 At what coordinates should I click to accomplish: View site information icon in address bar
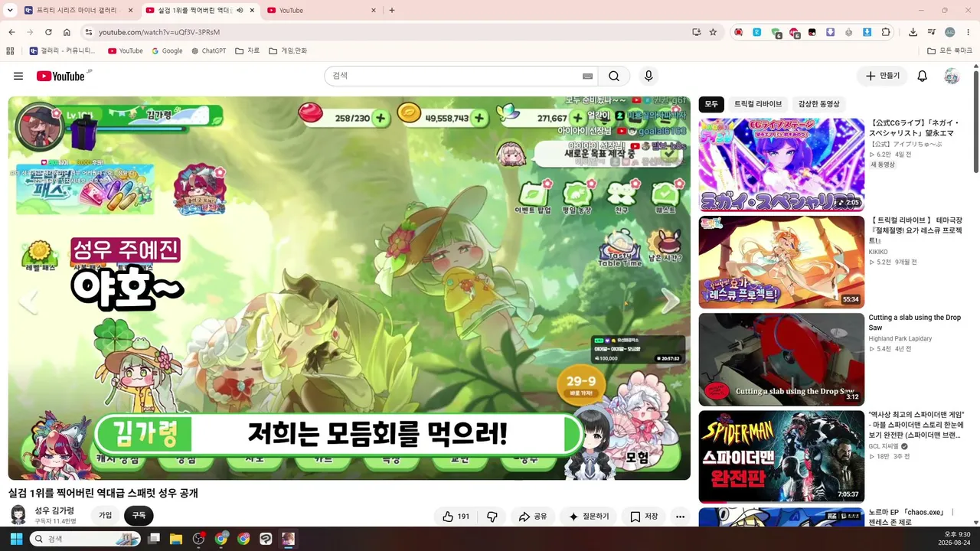point(88,32)
